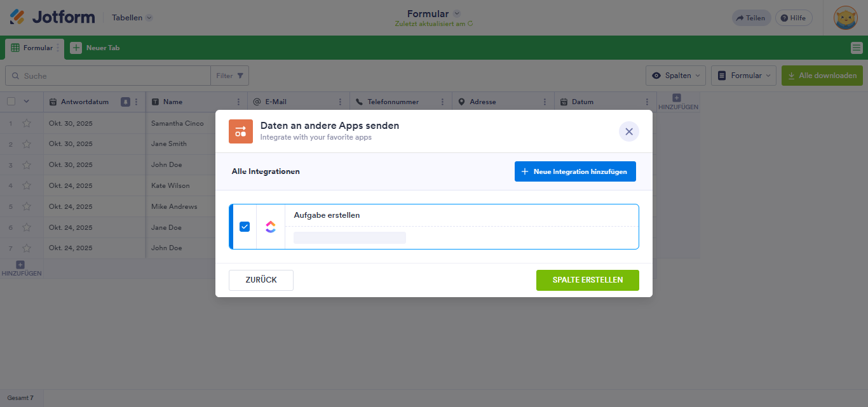The height and width of the screenshot is (407, 868).
Task: Expand the Spalten dropdown
Action: tap(675, 75)
